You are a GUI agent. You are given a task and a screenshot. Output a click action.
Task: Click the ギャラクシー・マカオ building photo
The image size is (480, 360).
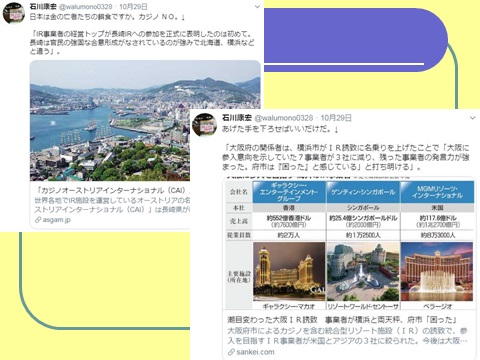289,272
